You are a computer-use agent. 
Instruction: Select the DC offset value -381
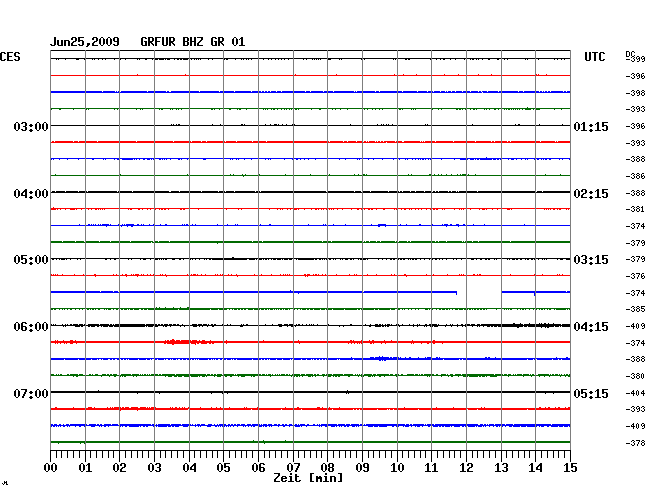[635, 209]
